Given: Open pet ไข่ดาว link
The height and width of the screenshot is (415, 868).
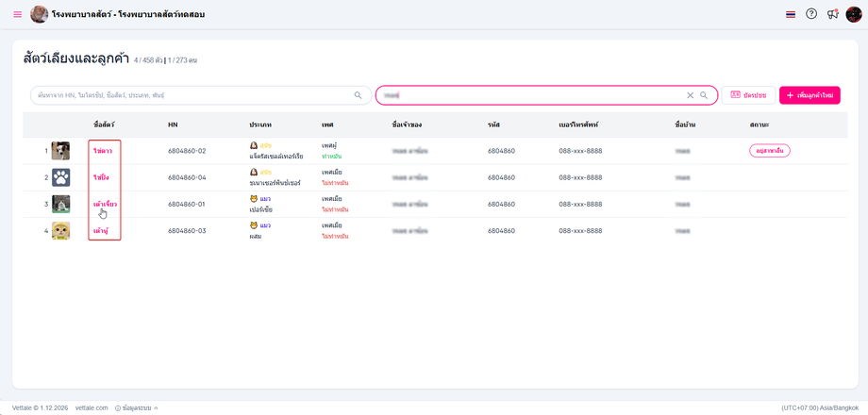Looking at the screenshot, I should (x=103, y=151).
